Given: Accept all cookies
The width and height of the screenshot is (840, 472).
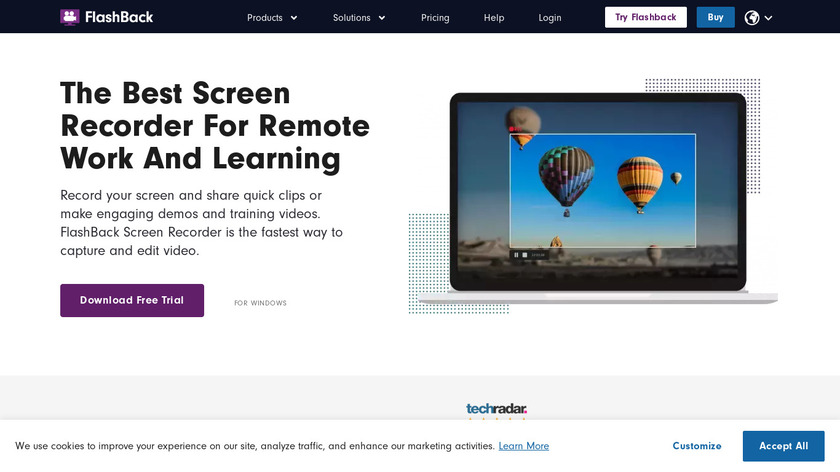Looking at the screenshot, I should click(783, 446).
